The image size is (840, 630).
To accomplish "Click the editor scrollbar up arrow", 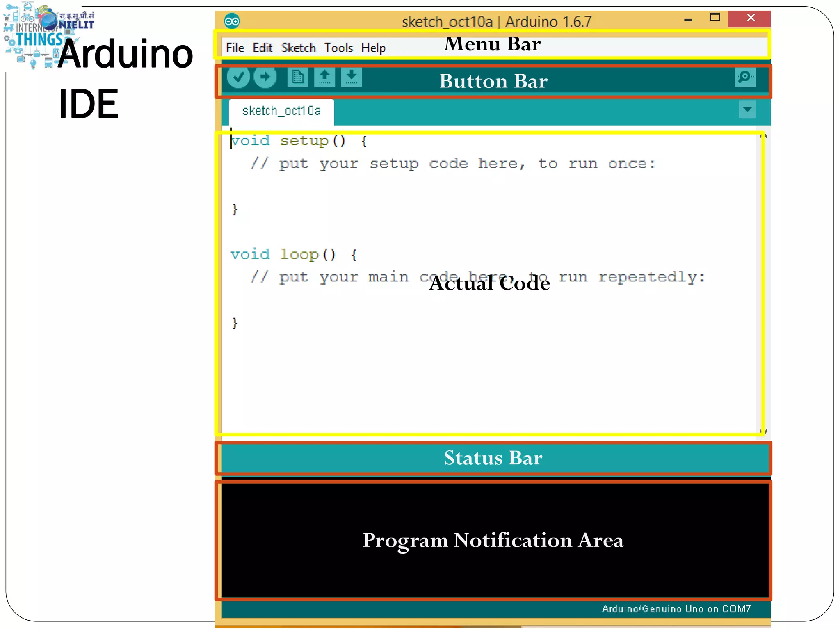I will pyautogui.click(x=763, y=136).
